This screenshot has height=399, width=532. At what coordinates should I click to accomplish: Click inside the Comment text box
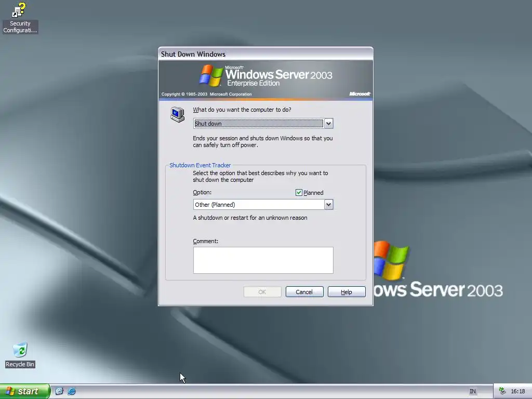[x=263, y=260]
